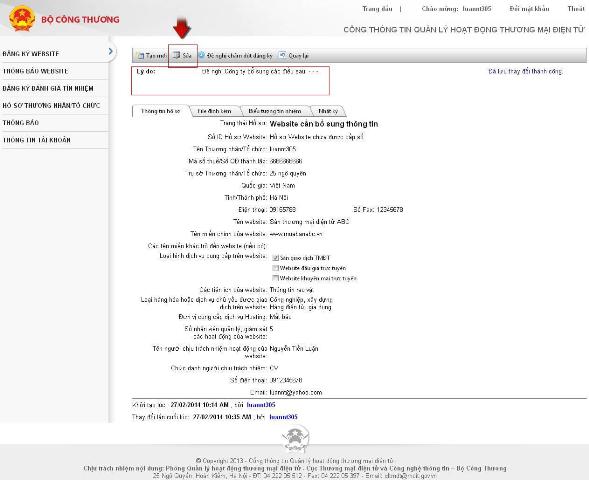Check Website đấu giá trực tuyến option
Image resolution: width=589 pixels, height=480 pixels.
point(275,268)
